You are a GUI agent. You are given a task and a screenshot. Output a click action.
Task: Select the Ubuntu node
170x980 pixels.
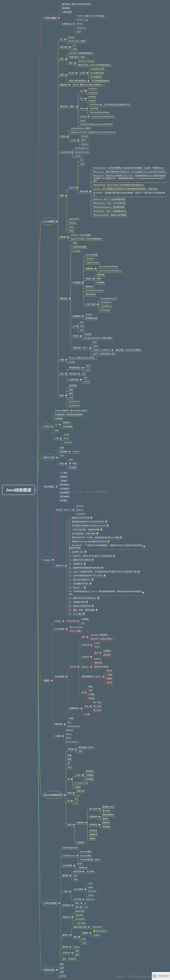point(80,506)
